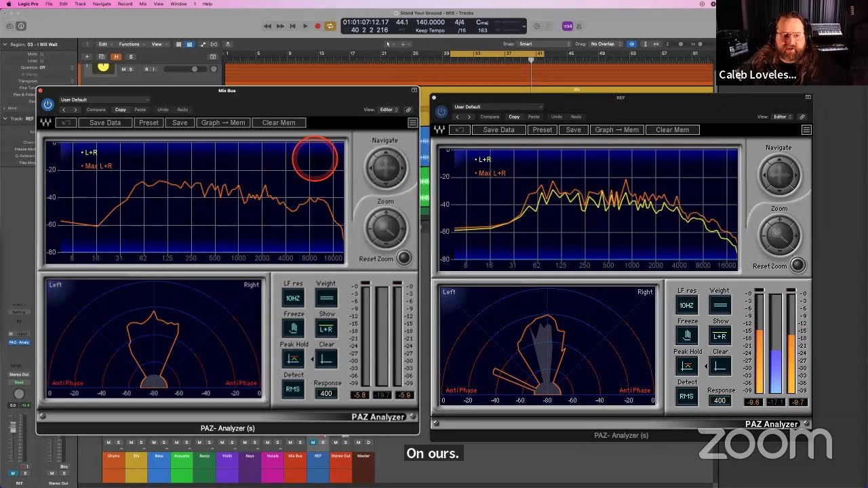Click Copy in REF plugin header
868x488 pixels.
[514, 117]
